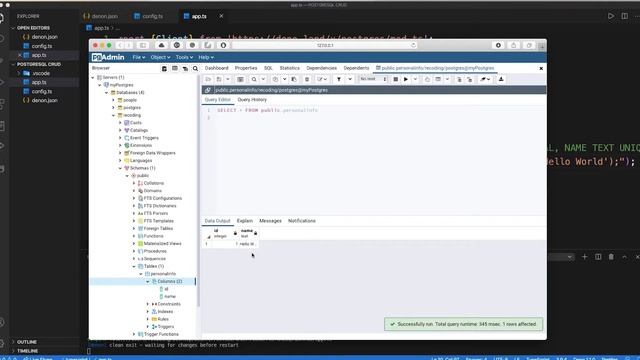The height and width of the screenshot is (360, 640).
Task: Switch to the Dependencies tab
Action: click(x=321, y=68)
